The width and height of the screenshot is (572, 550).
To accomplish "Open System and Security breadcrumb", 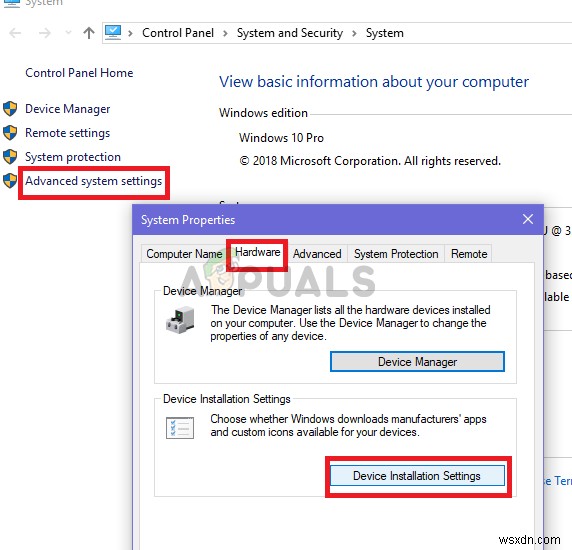I will point(290,33).
